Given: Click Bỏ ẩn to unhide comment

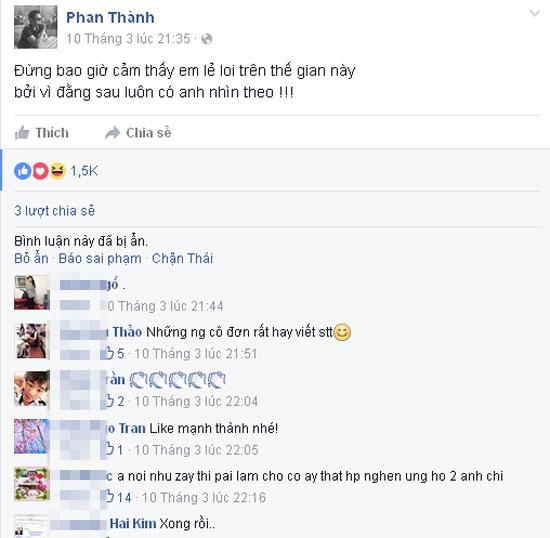Looking at the screenshot, I should [x=31, y=258].
